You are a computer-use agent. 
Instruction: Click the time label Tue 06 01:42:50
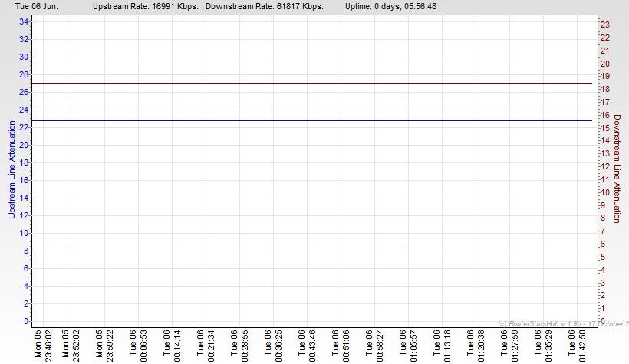point(576,346)
